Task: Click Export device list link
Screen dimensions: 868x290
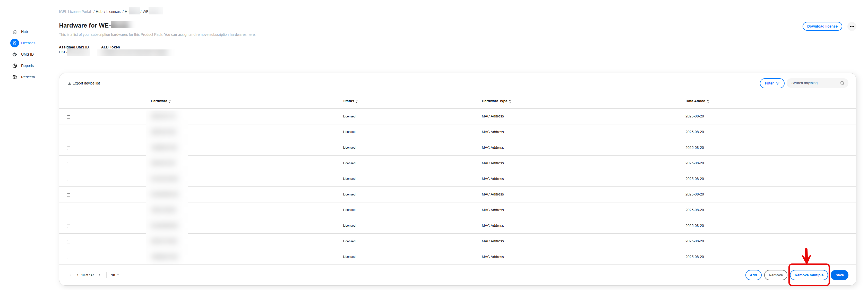Action: point(86,83)
